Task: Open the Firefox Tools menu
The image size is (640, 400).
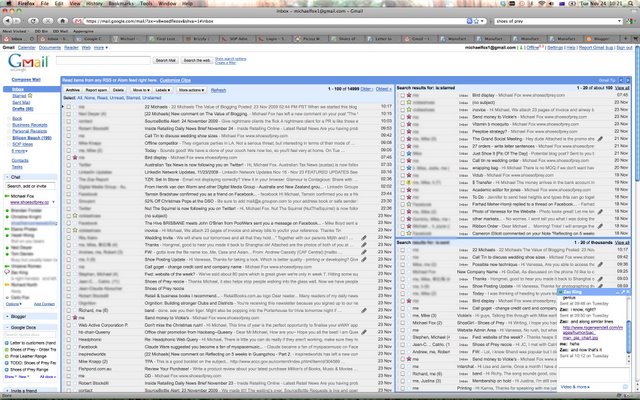Action: (146, 3)
